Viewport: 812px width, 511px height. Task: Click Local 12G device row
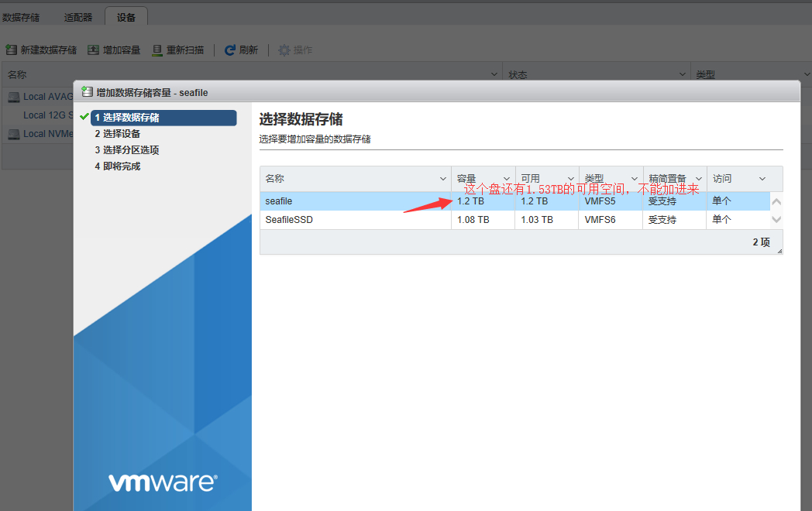[x=39, y=115]
